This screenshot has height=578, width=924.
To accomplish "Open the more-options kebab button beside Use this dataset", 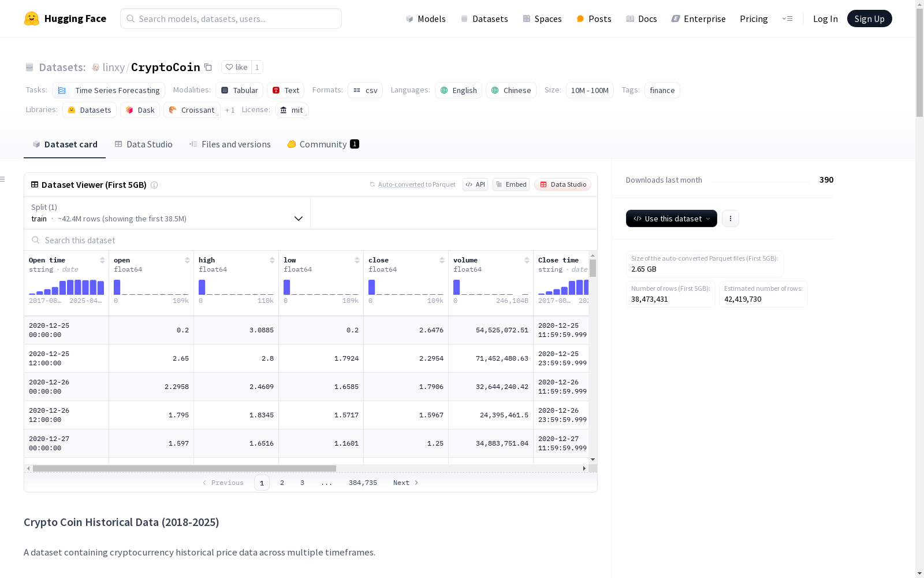I will click(x=731, y=218).
